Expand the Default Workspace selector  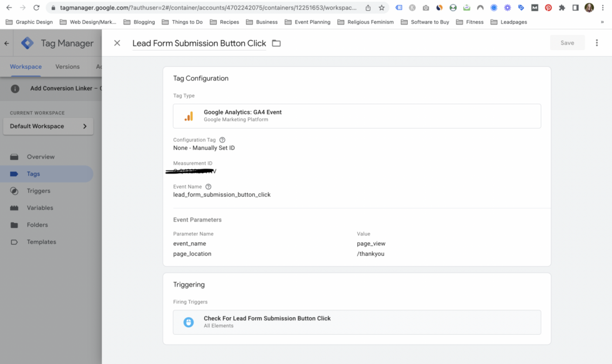[48, 126]
